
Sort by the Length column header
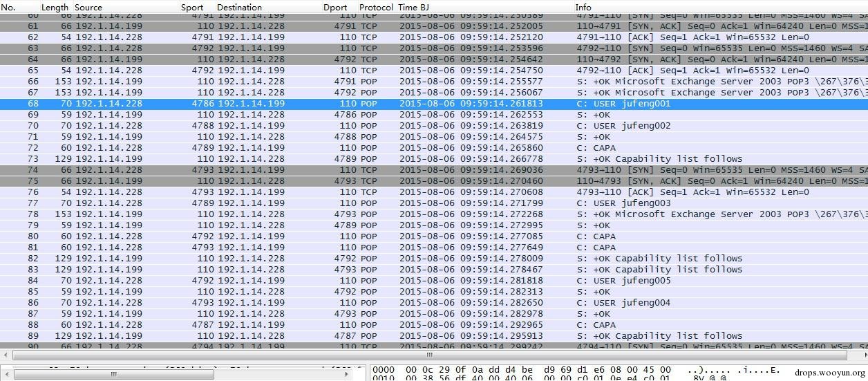click(55, 7)
